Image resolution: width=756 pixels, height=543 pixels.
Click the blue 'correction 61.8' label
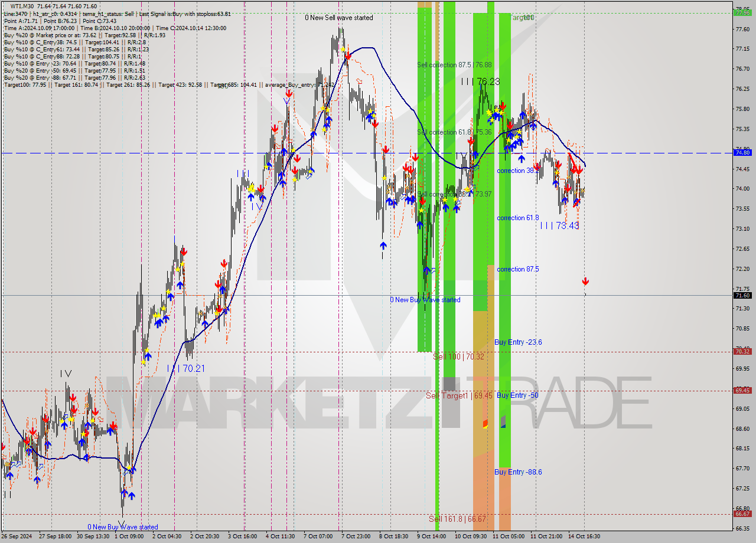pos(518,218)
